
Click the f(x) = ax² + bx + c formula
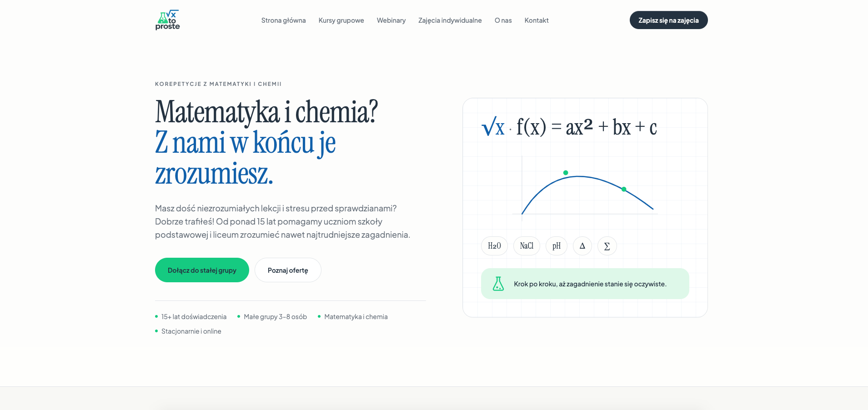coord(587,127)
